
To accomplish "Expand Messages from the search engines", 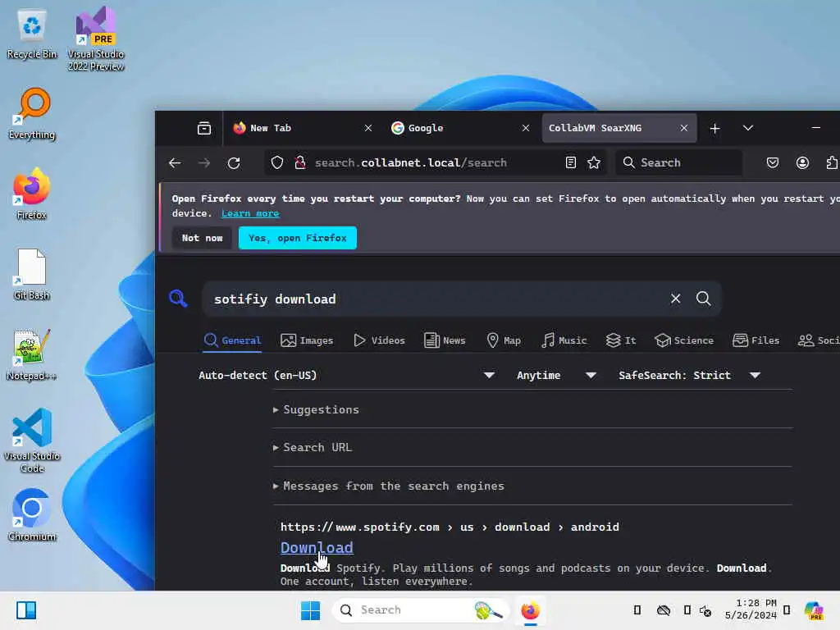I will coord(388,486).
